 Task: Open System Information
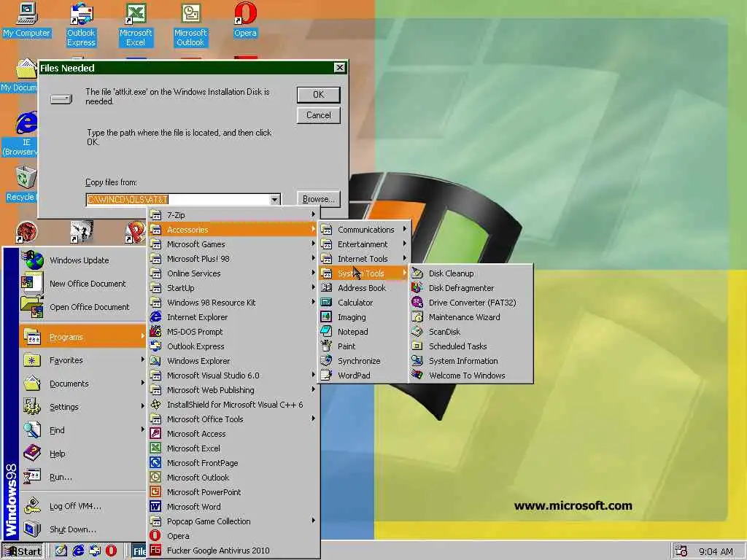tap(471, 361)
